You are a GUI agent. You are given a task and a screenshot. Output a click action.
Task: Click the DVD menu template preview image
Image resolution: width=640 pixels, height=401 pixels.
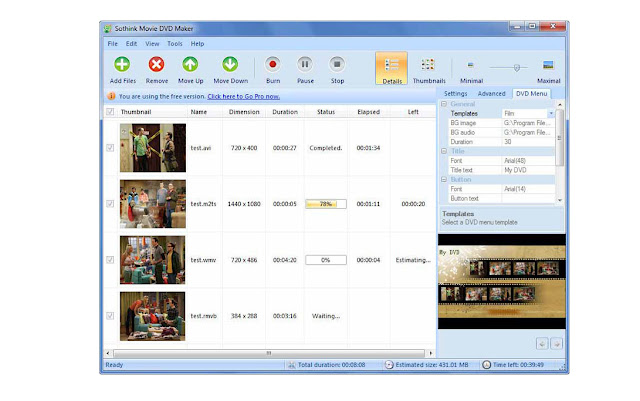(x=502, y=281)
